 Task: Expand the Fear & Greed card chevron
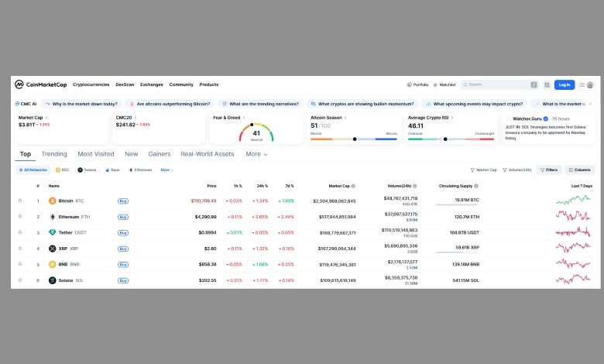244,118
